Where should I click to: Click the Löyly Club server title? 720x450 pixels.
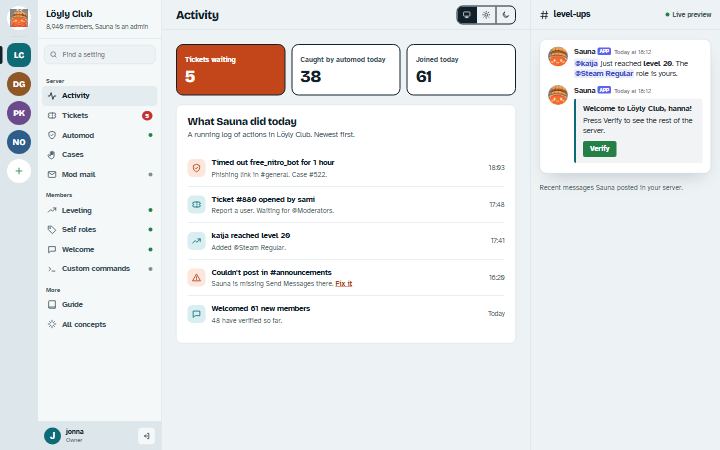(x=69, y=14)
